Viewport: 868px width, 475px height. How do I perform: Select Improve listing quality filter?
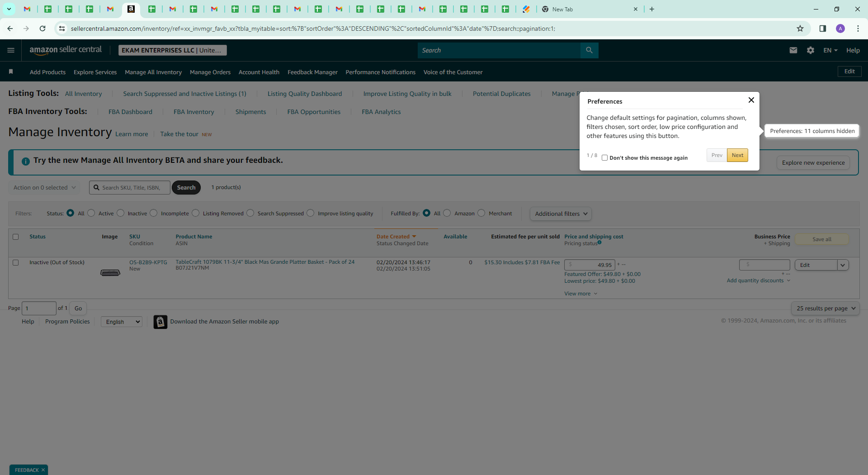click(x=311, y=213)
